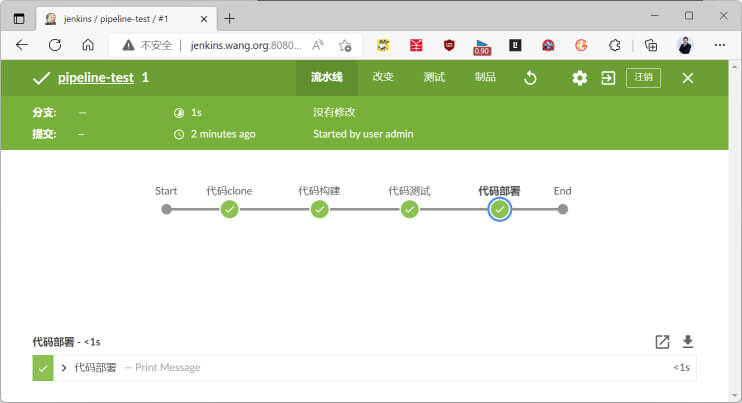Screen dimensions: 742x403
Task: Select the 代码构建 stage node
Action: pos(319,209)
